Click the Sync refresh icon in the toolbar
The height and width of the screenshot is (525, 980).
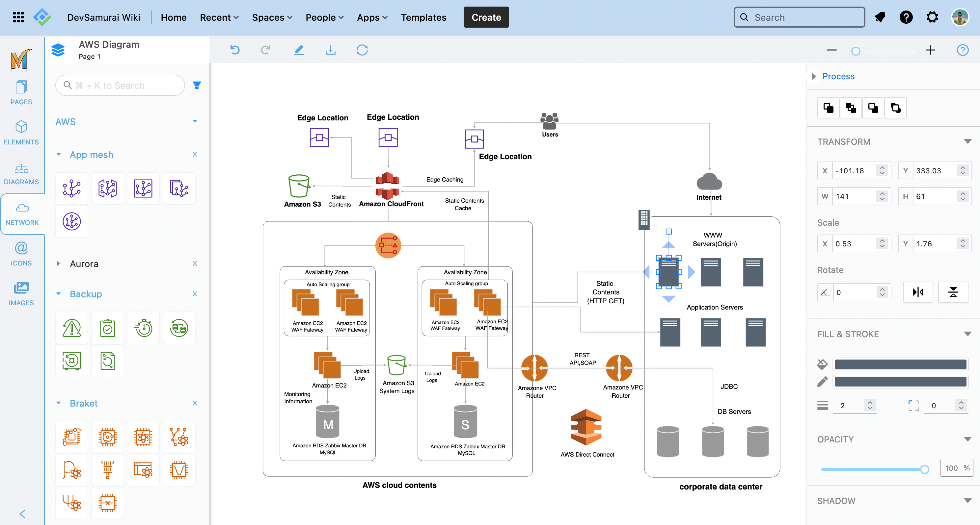tap(362, 50)
